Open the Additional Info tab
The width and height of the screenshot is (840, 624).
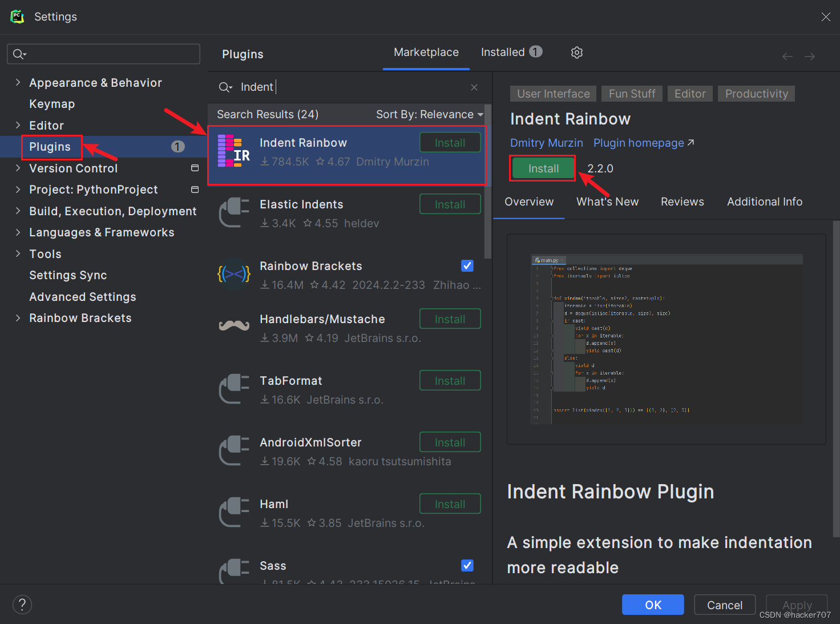click(x=765, y=202)
